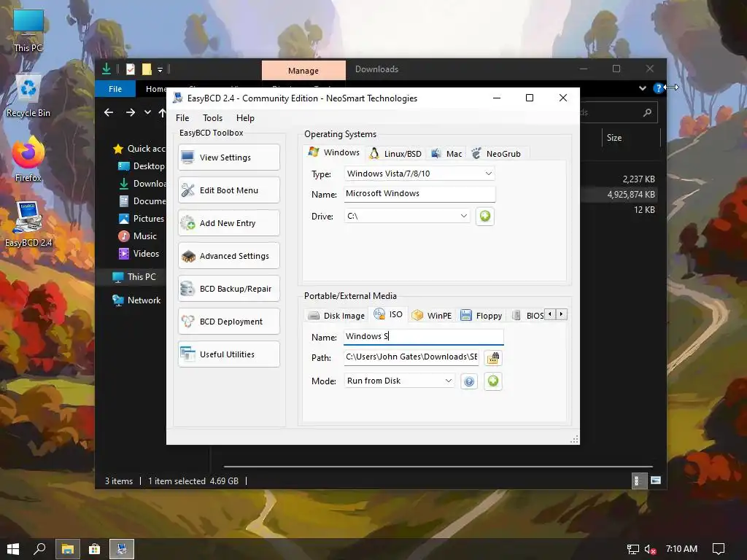Select Manage tab in Downloads Explorer window
Screen dimensions: 747x560
coord(303,71)
